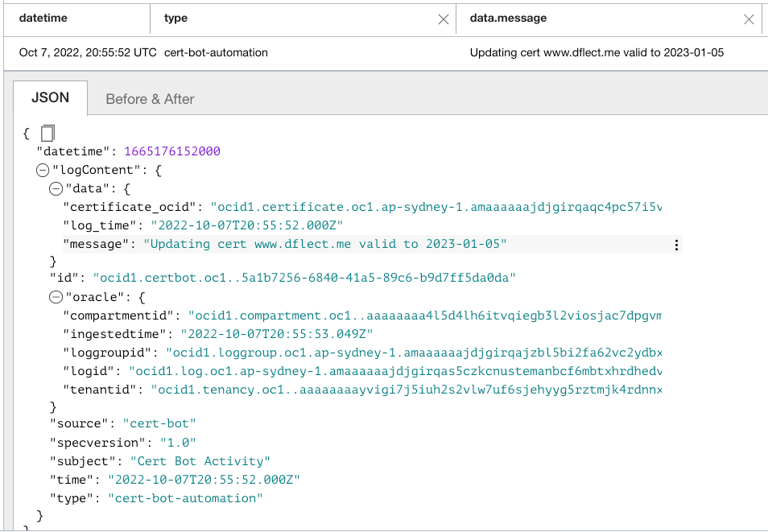Click the datetime column header
768x532 pixels.
point(43,19)
